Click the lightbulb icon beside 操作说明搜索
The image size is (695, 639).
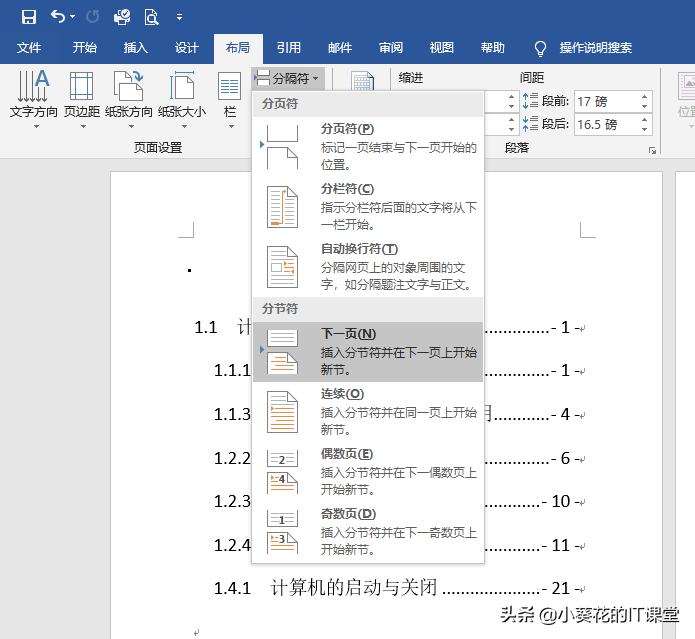coord(540,48)
